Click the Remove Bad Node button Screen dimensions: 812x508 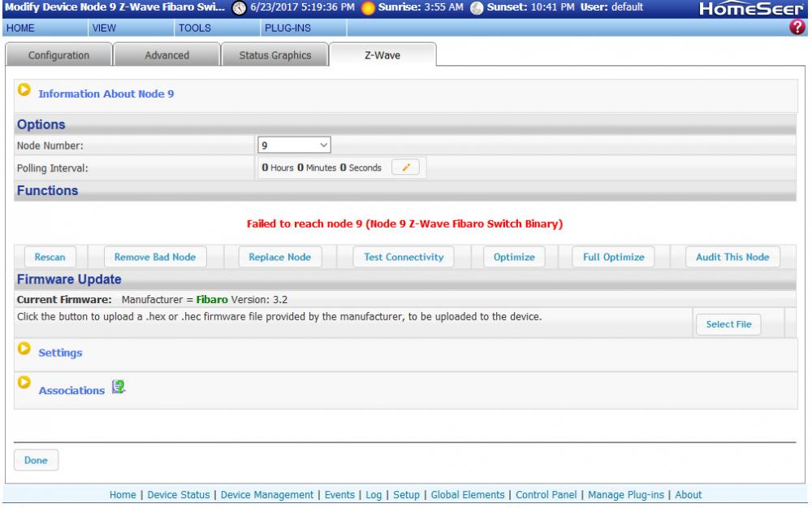[154, 257]
